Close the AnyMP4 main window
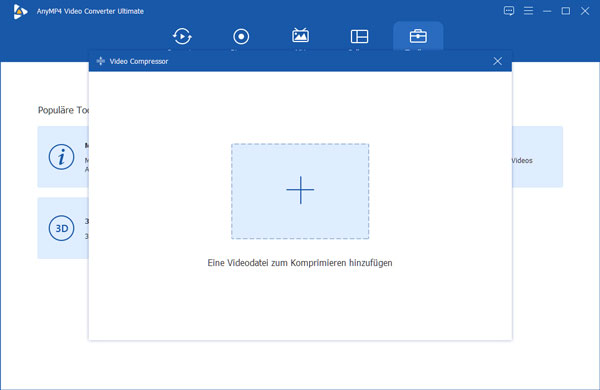This screenshot has height=390, width=600. click(585, 11)
